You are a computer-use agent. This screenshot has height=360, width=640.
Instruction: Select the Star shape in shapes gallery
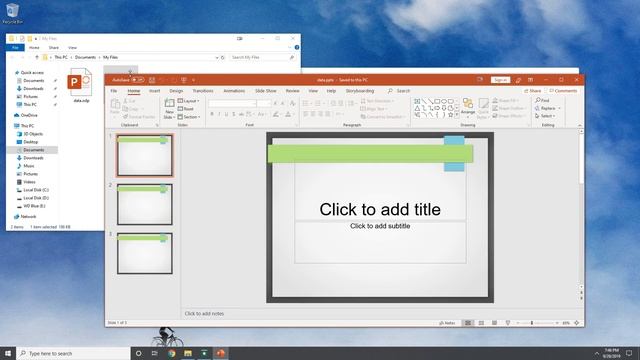click(x=451, y=115)
